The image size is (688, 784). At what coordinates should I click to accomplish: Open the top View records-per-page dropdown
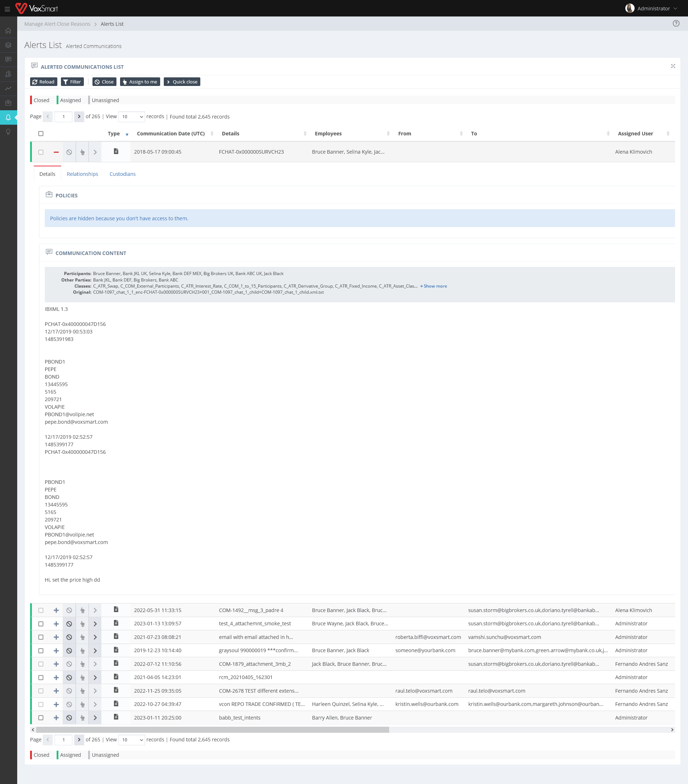point(132,117)
